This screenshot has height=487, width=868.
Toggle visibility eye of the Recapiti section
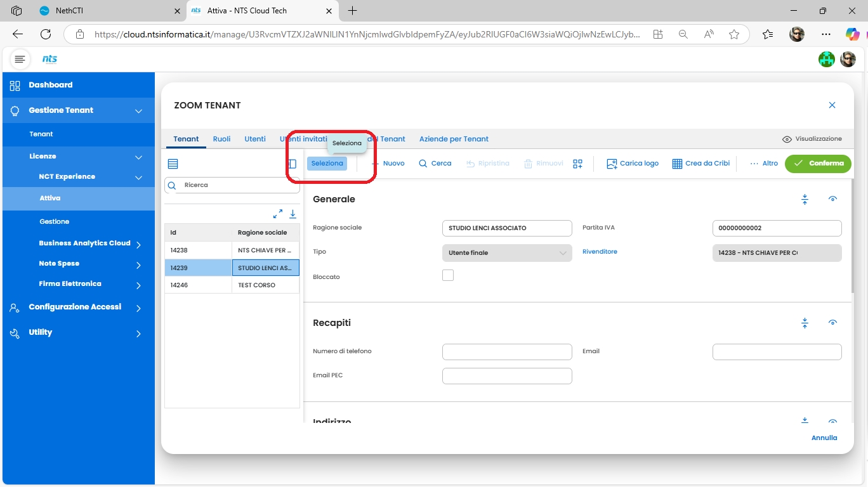pyautogui.click(x=832, y=323)
